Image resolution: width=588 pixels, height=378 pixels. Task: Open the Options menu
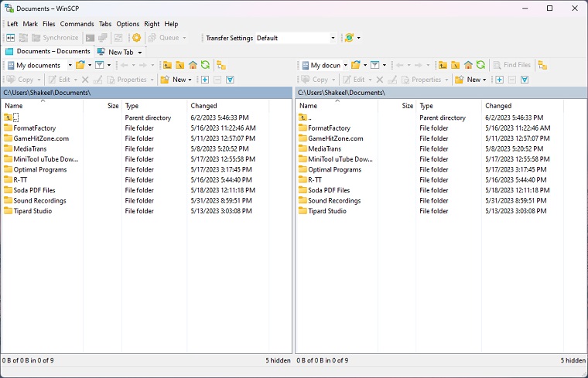[128, 24]
